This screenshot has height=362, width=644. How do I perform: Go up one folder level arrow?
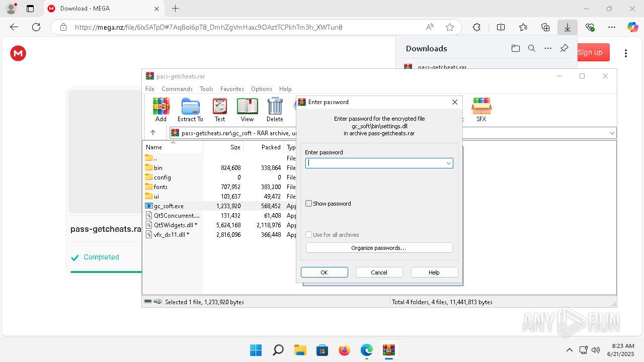tap(153, 133)
